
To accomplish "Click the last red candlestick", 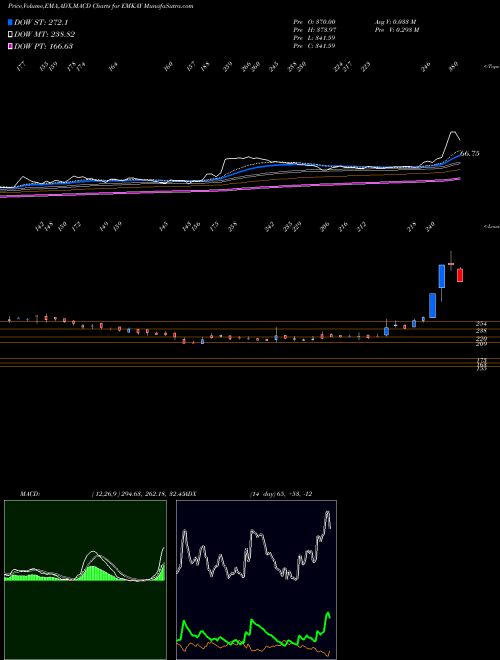I will tap(460, 275).
